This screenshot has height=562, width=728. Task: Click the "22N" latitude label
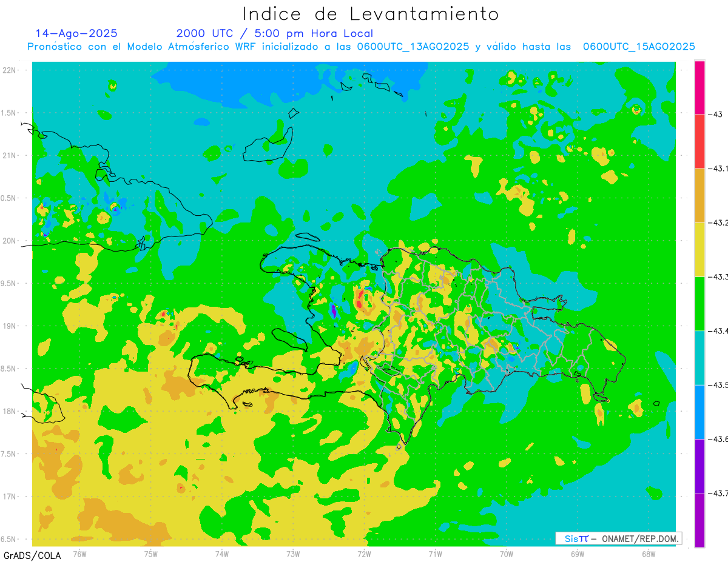click(9, 70)
